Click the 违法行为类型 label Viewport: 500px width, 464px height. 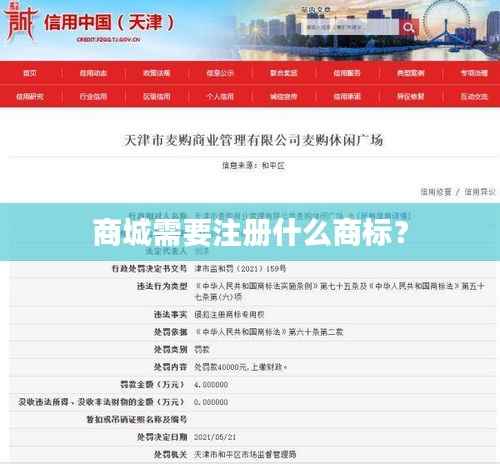click(x=162, y=286)
